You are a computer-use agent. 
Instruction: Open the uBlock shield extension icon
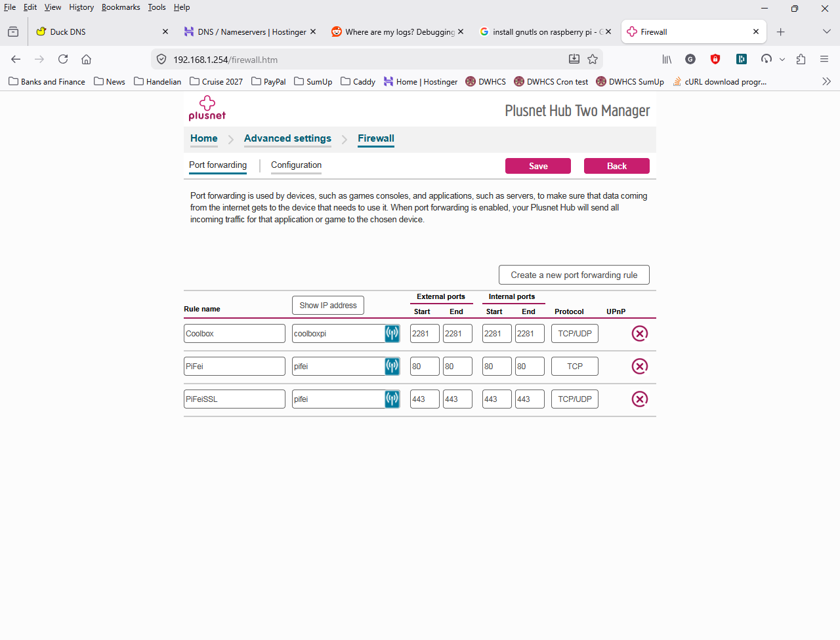point(715,60)
